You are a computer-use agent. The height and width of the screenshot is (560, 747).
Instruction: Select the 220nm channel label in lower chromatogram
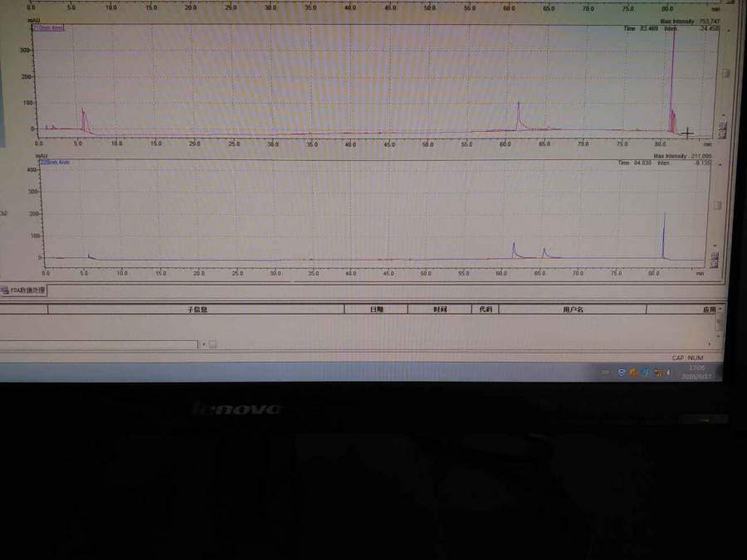click(x=55, y=163)
